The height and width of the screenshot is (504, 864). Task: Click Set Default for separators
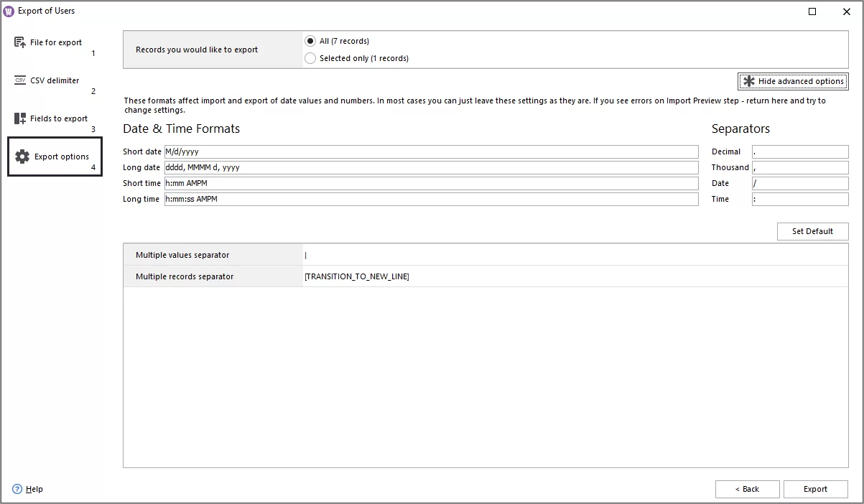pos(812,231)
